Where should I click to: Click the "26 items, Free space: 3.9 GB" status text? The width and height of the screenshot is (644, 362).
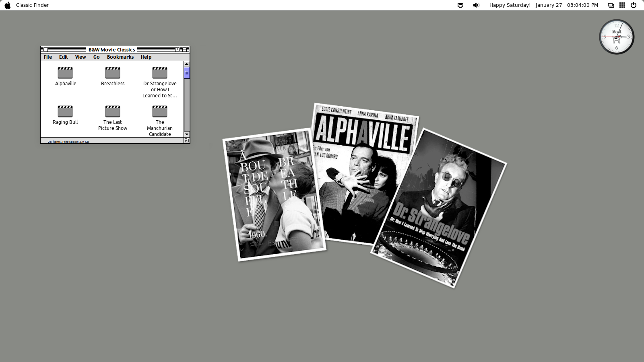68,142
